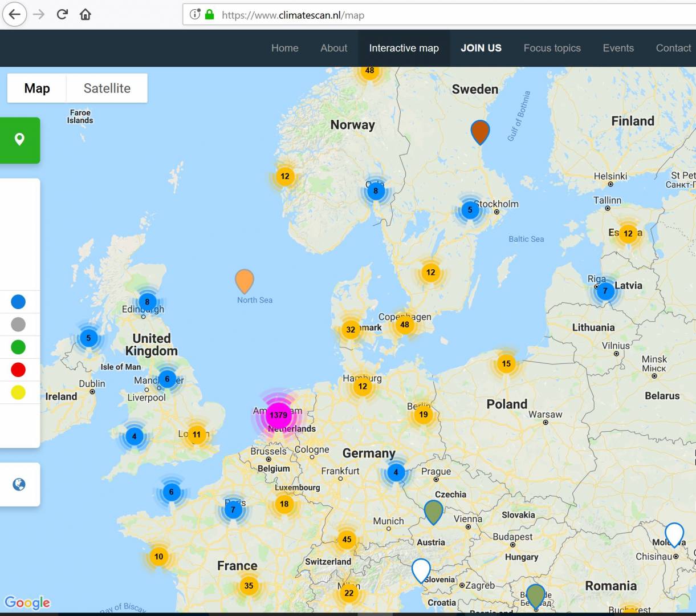Select the Interactive map menu item

[x=404, y=48]
